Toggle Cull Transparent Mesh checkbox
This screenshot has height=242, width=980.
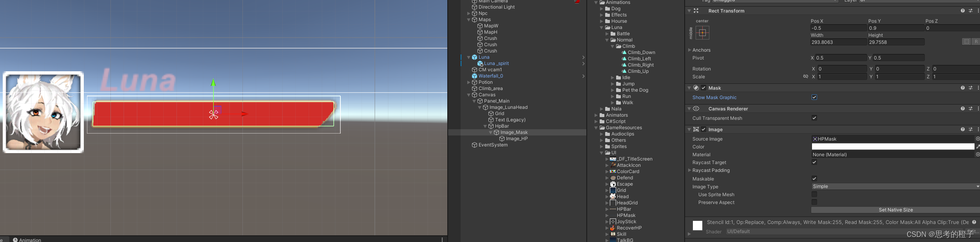(x=814, y=118)
